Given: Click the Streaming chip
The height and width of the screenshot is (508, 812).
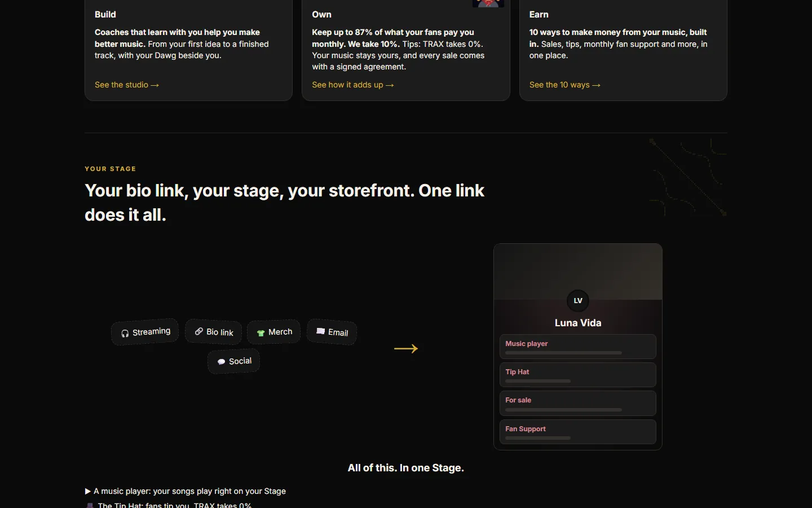Looking at the screenshot, I should click(145, 332).
